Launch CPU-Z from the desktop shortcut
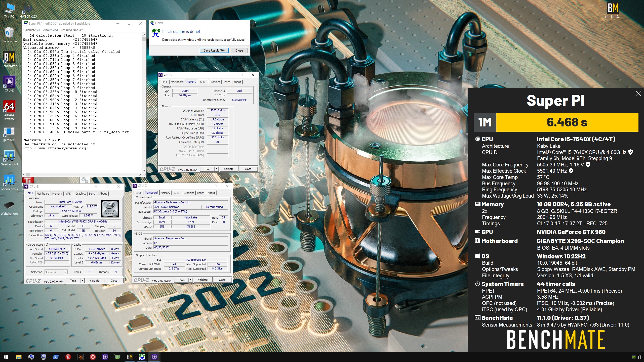 (x=9, y=84)
